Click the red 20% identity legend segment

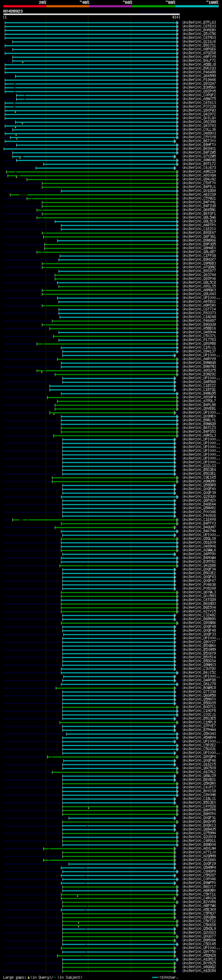coord(25,6)
